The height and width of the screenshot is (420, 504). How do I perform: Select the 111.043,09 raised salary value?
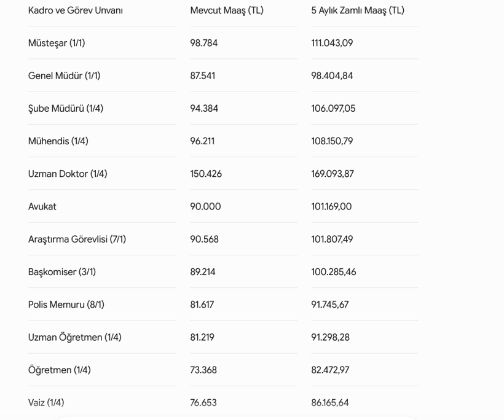(332, 43)
